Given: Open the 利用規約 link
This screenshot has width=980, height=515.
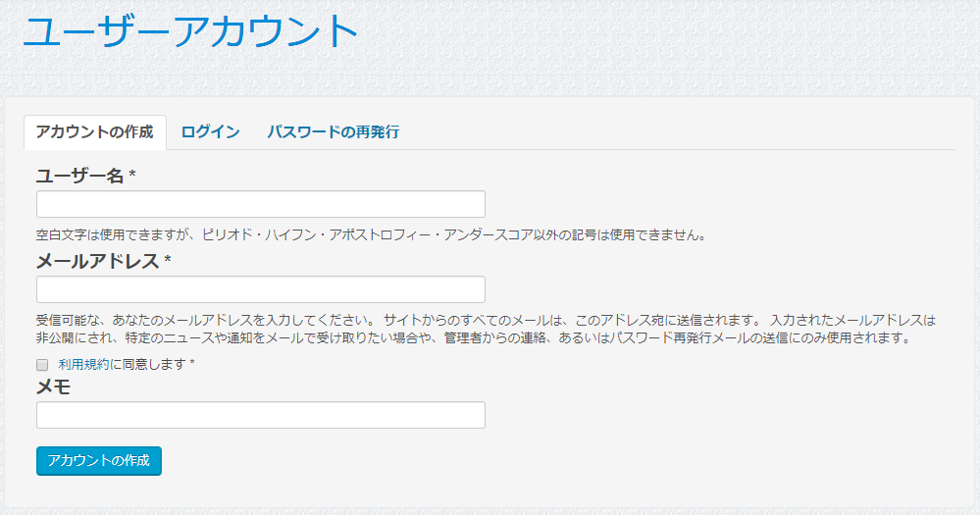Looking at the screenshot, I should coord(83,364).
